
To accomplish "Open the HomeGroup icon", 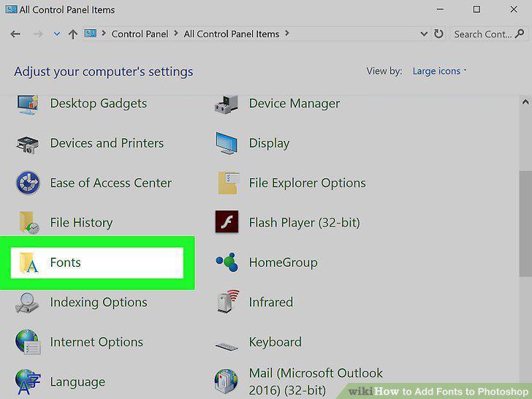I will tap(227, 262).
